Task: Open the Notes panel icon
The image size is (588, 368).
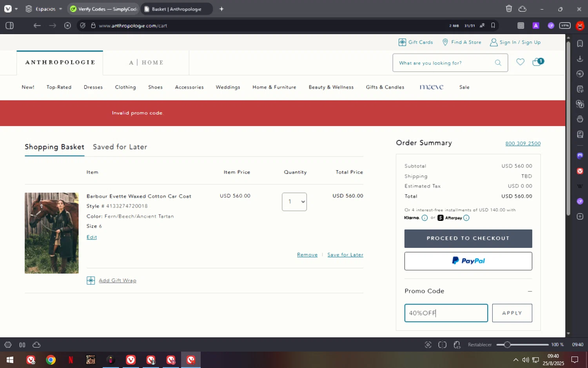Action: point(580,89)
